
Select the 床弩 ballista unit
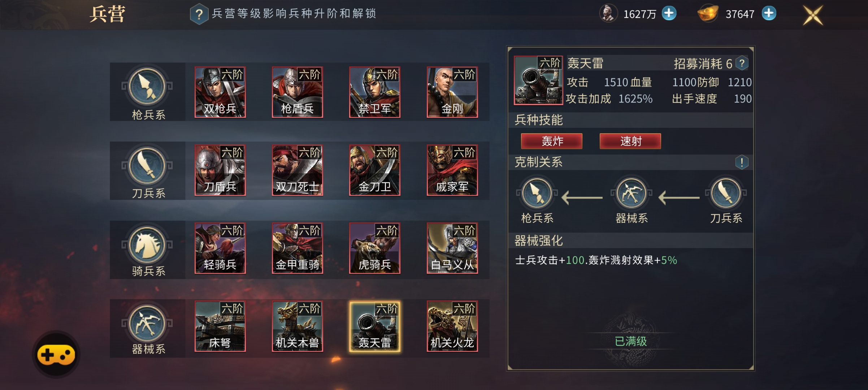tap(220, 326)
